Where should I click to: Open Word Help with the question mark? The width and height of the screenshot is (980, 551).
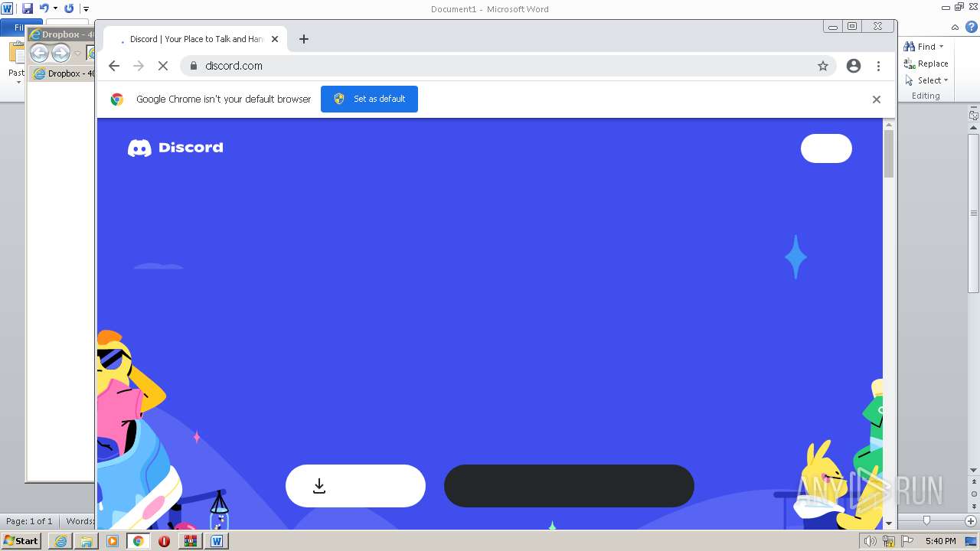pos(972,27)
